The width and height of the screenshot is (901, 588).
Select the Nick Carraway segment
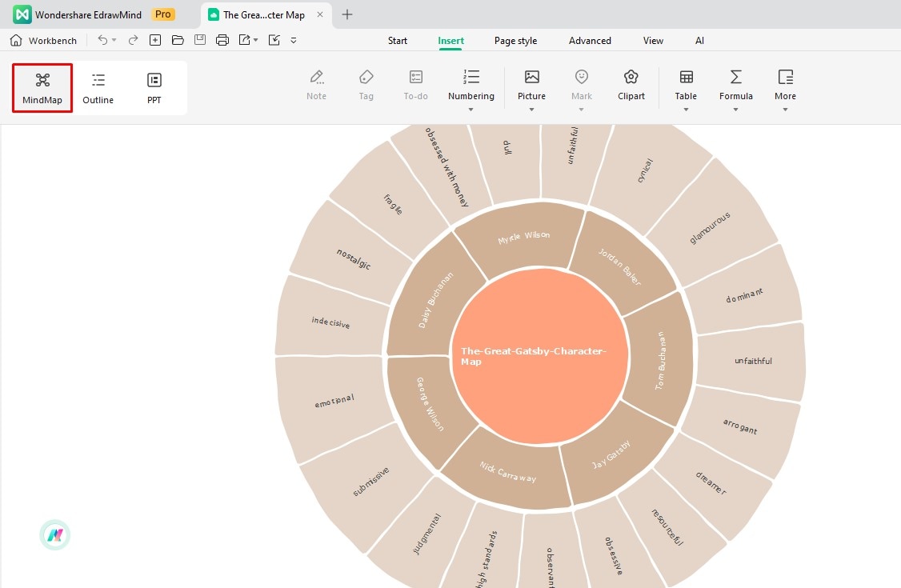pos(508,472)
